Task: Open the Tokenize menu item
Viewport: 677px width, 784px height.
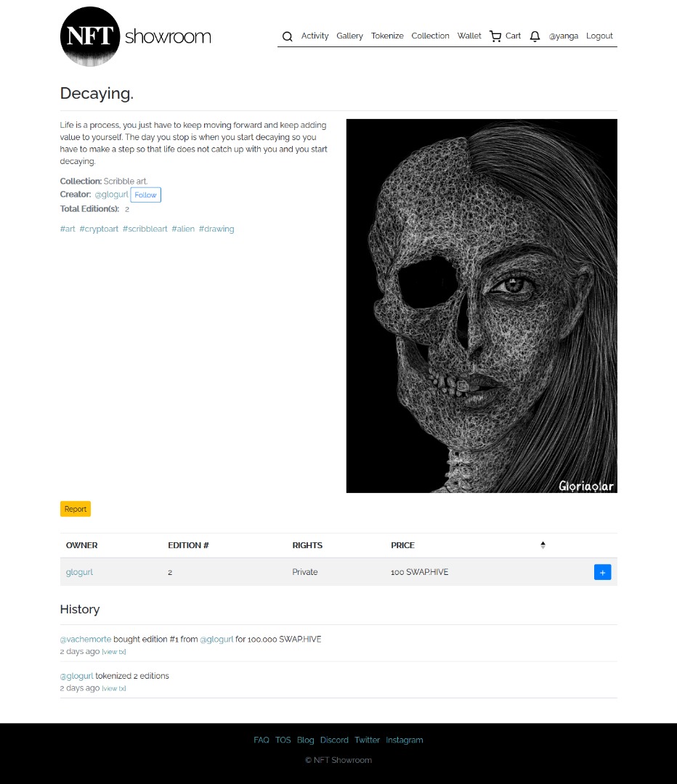Action: tap(387, 36)
